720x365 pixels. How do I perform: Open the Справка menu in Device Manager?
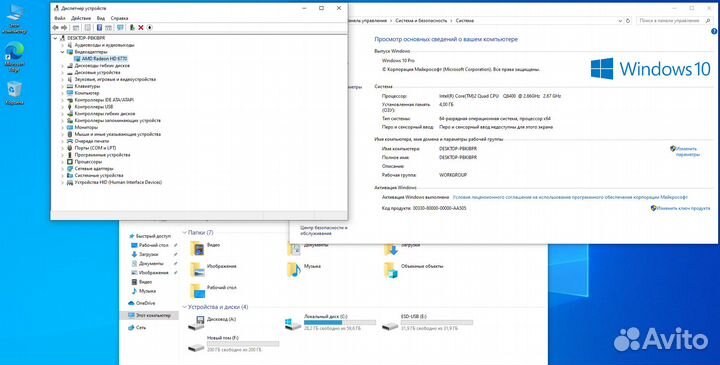119,18
